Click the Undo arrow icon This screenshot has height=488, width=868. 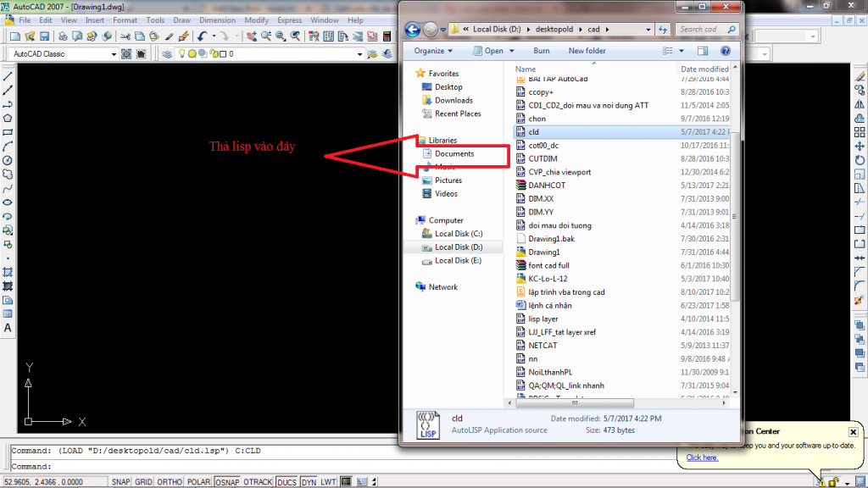click(x=202, y=36)
